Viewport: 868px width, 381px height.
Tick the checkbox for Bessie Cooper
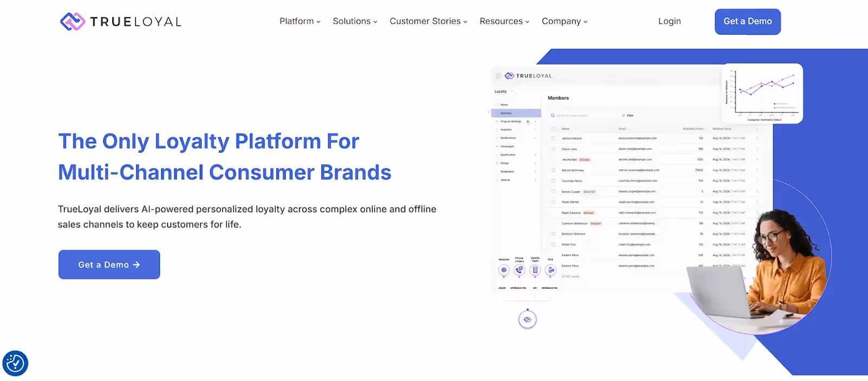point(553,192)
